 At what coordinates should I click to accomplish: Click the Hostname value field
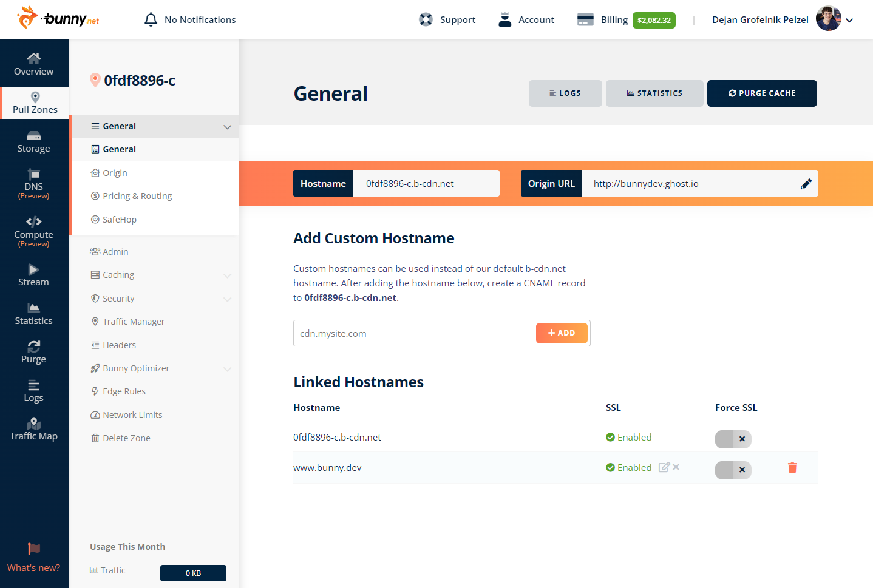click(426, 183)
